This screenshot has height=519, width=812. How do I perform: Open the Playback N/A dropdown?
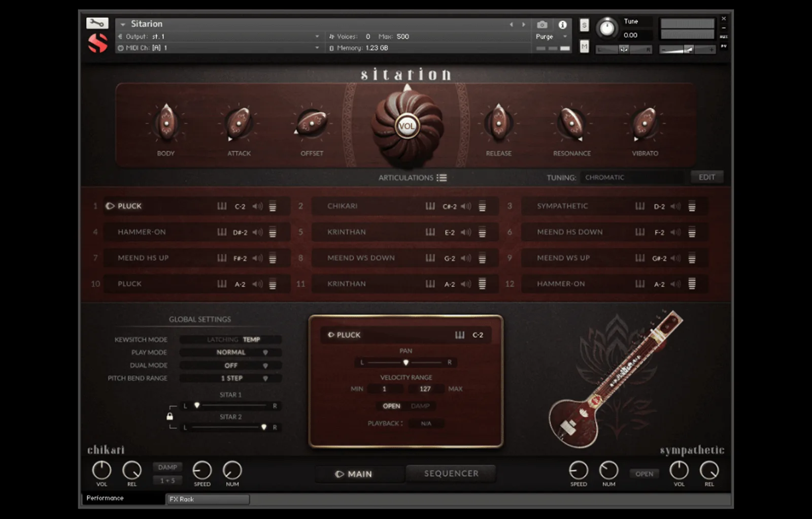[x=426, y=424]
